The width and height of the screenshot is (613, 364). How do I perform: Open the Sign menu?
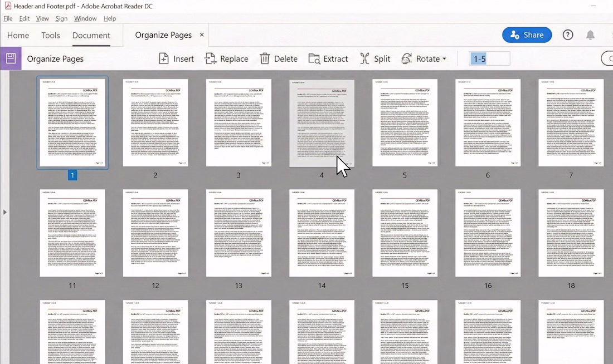61,18
